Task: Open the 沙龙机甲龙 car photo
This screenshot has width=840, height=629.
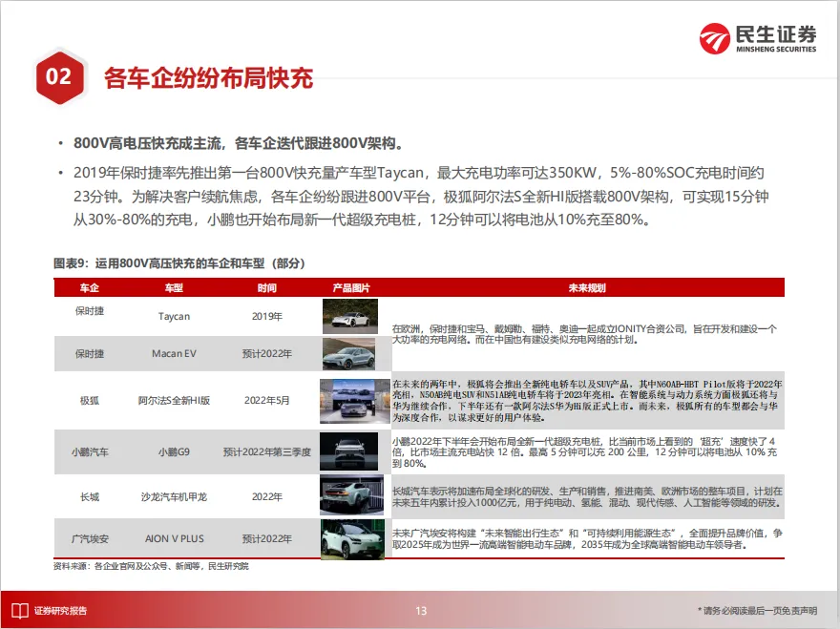Action: (352, 495)
